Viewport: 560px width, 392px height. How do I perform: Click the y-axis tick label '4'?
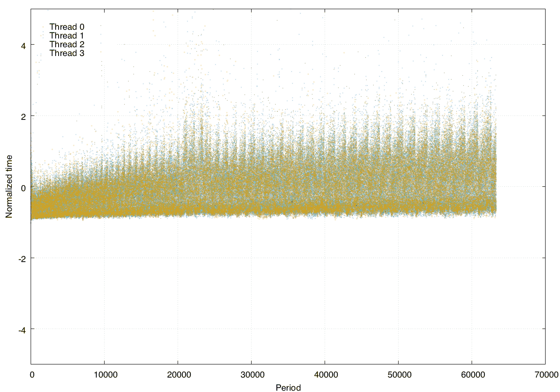pos(23,45)
